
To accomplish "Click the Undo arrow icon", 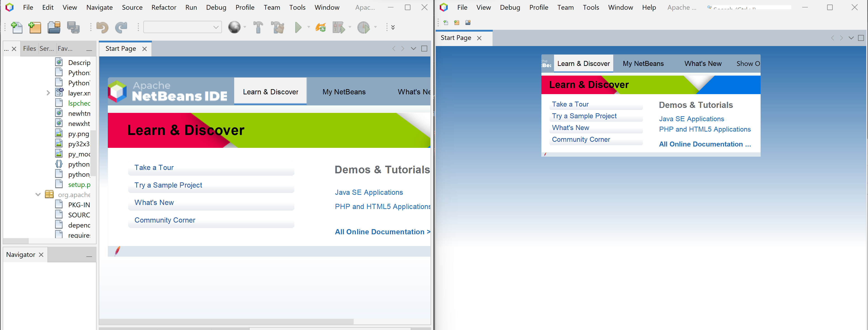I will [x=102, y=27].
